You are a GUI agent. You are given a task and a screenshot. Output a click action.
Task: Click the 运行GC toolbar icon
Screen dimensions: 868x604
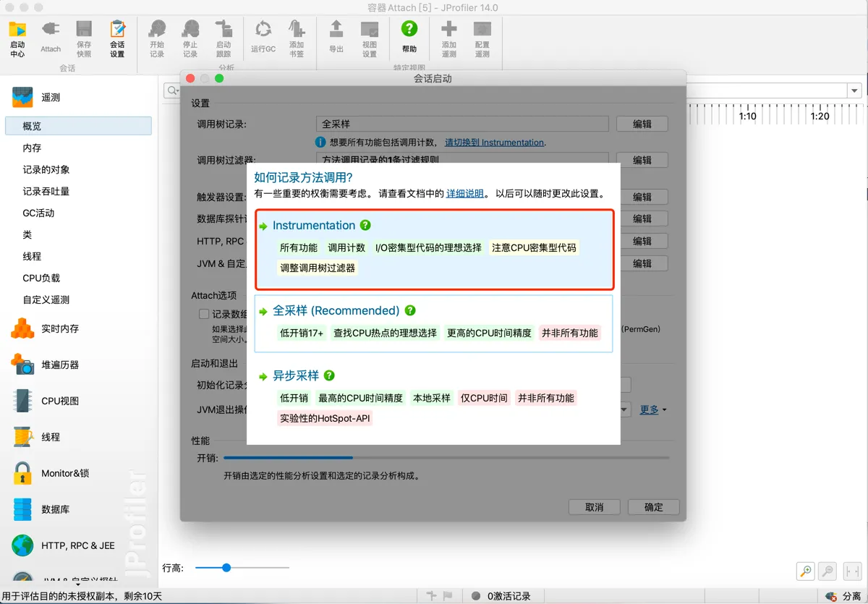[263, 37]
